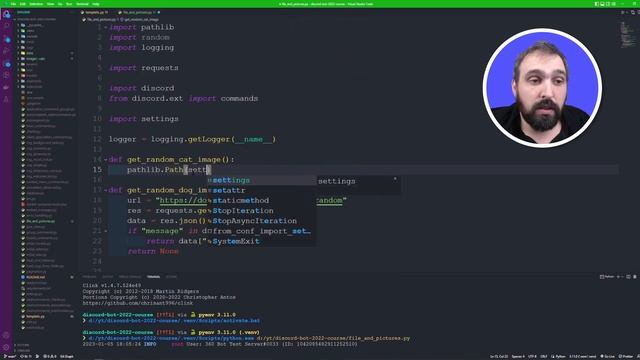640x360 pixels.
Task: Open the Edit menu
Action: 22,4
